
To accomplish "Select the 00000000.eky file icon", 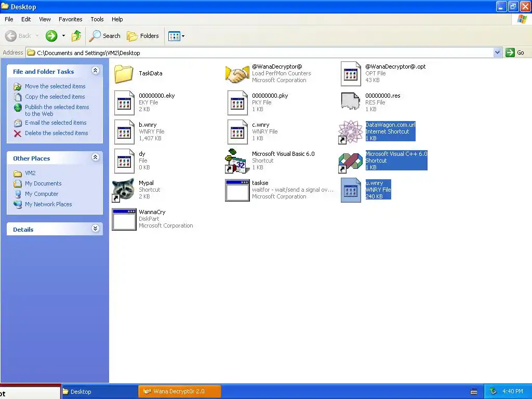I will point(124,103).
